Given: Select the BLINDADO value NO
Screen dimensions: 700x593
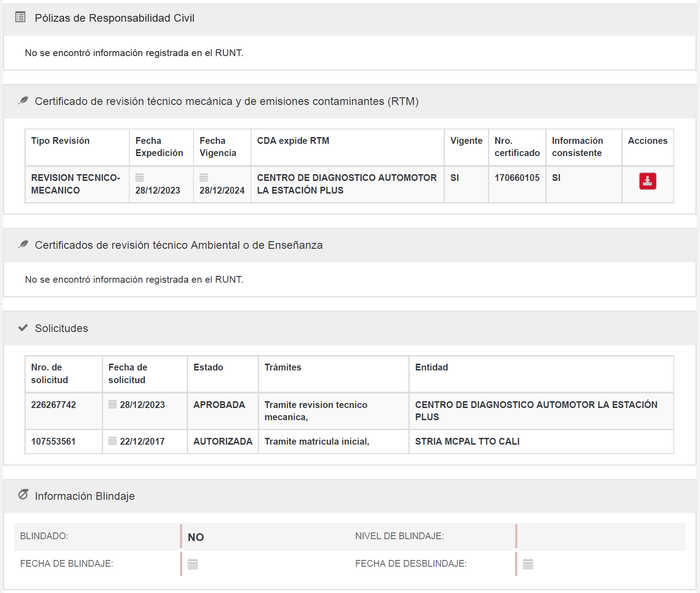Looking at the screenshot, I should pos(196,537).
